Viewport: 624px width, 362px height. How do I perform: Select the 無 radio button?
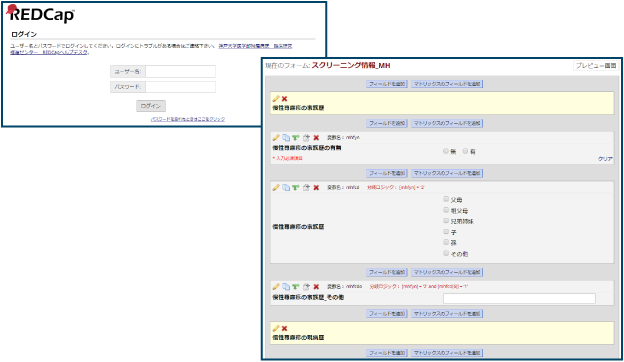pyautogui.click(x=446, y=151)
